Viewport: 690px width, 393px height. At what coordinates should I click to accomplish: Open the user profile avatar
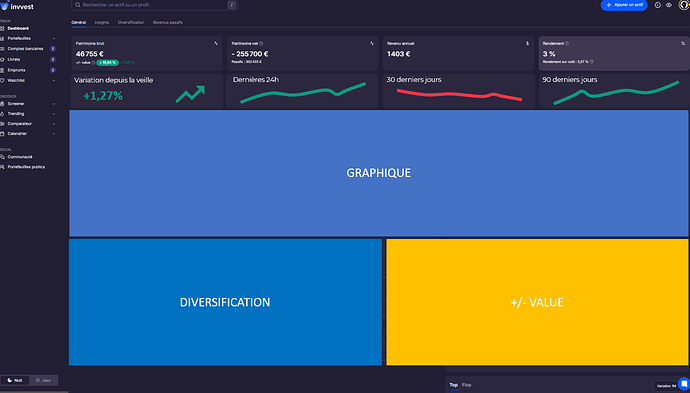coord(684,5)
